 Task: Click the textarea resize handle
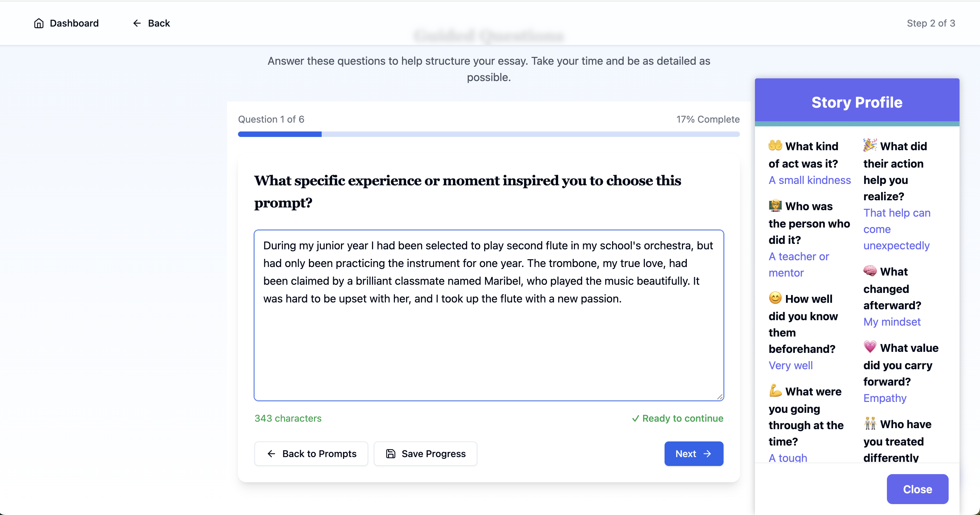pyautogui.click(x=719, y=397)
